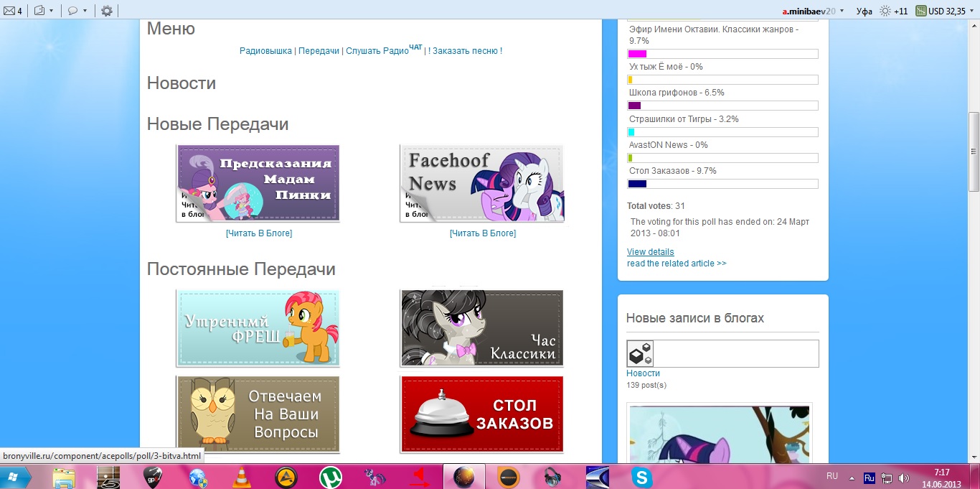980x489 pixels.
Task: Click the AvastON News - 0% label
Action: [669, 145]
